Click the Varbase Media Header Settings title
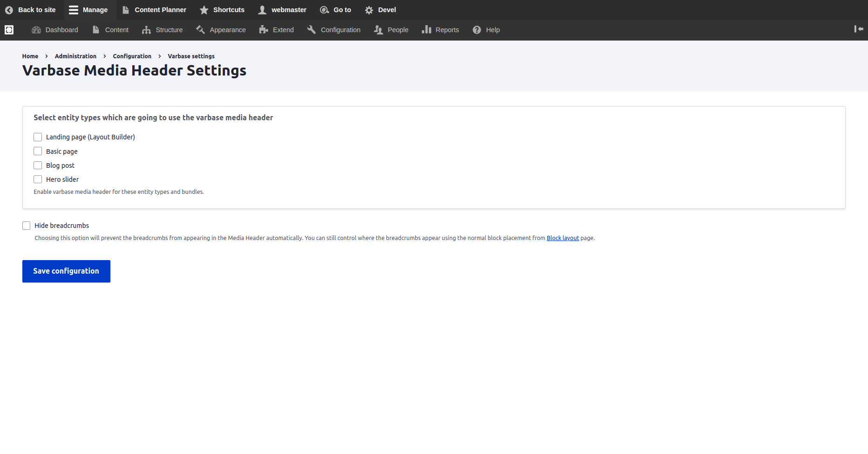Image resolution: width=868 pixels, height=454 pixels. [134, 70]
